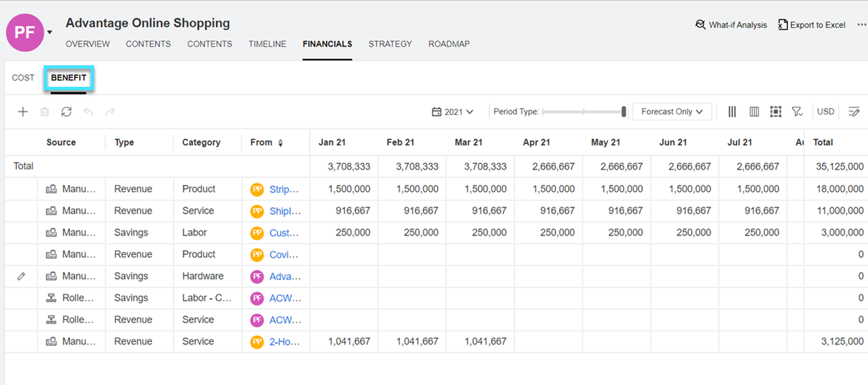This screenshot has width=868, height=385.
Task: Click the plus icon to add a benefit
Action: (23, 112)
